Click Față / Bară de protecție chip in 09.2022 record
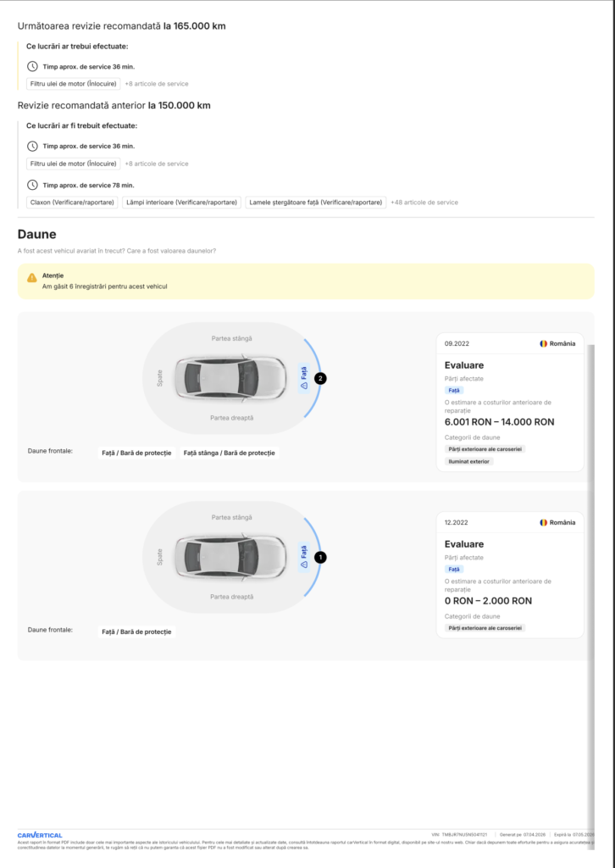This screenshot has width=615, height=868. point(136,453)
